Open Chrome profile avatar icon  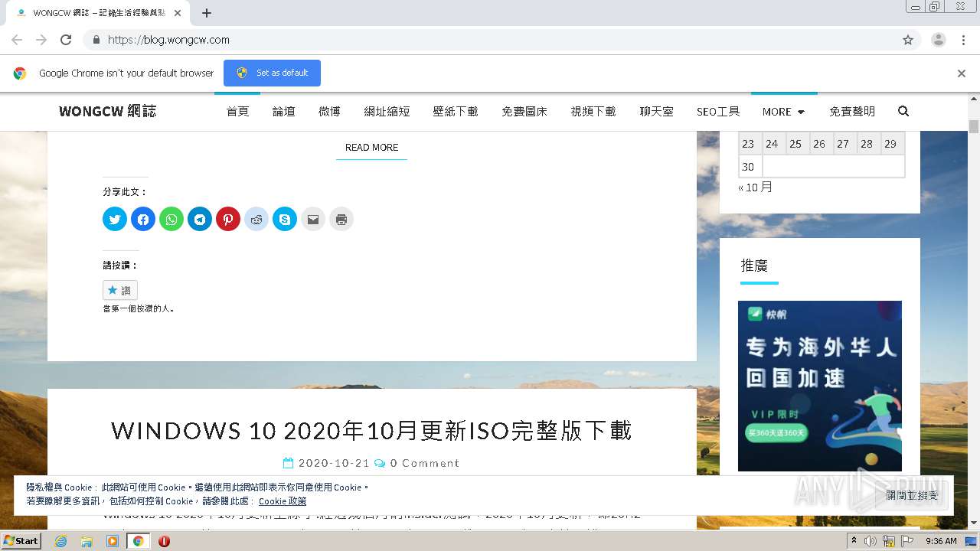point(939,40)
